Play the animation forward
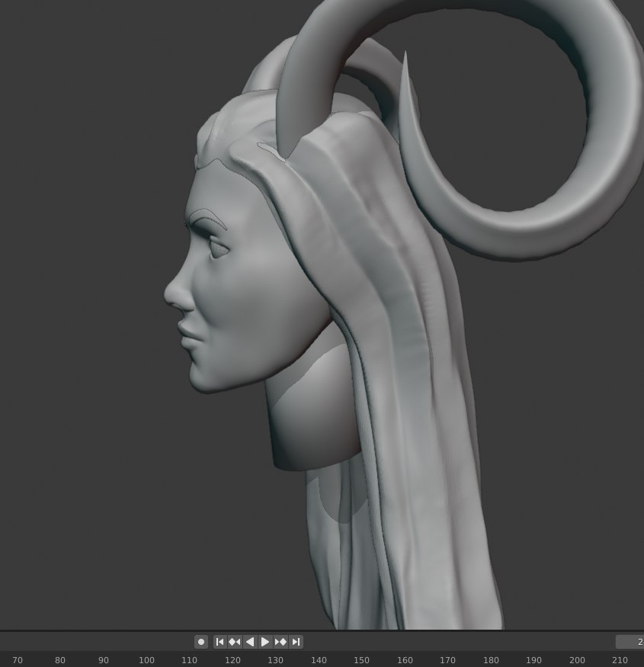 265,642
